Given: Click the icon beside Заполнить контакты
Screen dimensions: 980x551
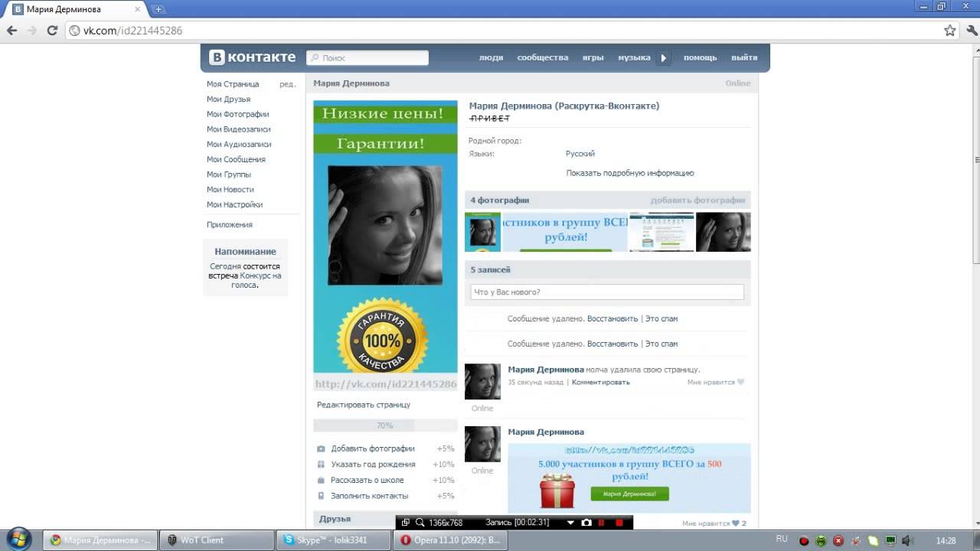Looking at the screenshot, I should tap(321, 496).
